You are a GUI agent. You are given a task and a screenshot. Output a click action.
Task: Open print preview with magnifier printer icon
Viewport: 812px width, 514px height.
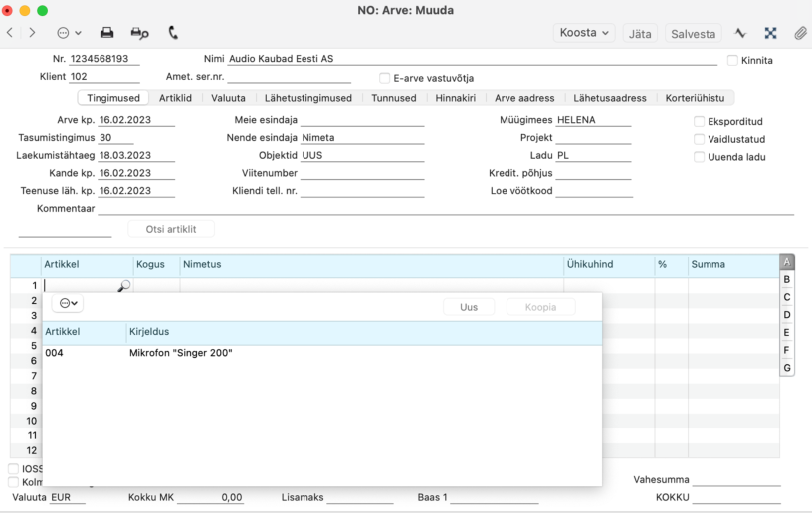tap(139, 33)
